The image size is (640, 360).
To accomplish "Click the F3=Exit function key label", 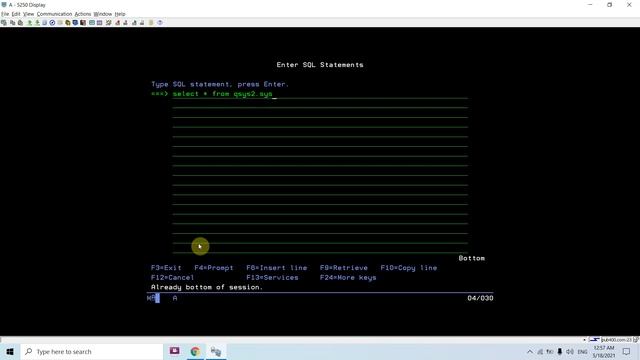I will click(166, 268).
